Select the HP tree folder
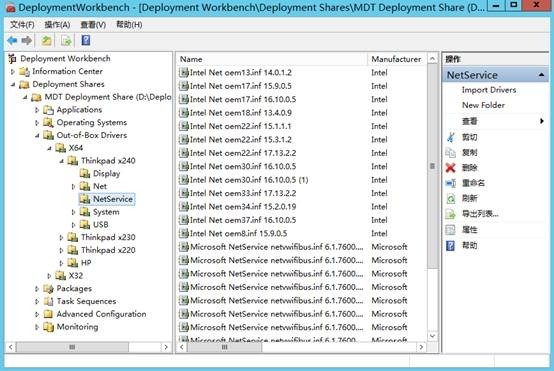Image resolution: width=554 pixels, height=371 pixels. 86,263
